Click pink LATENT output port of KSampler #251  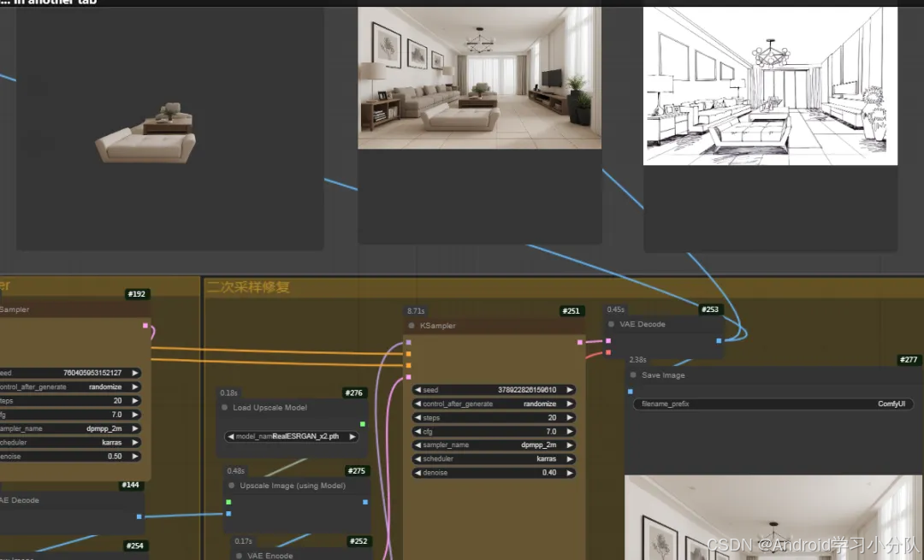click(580, 342)
